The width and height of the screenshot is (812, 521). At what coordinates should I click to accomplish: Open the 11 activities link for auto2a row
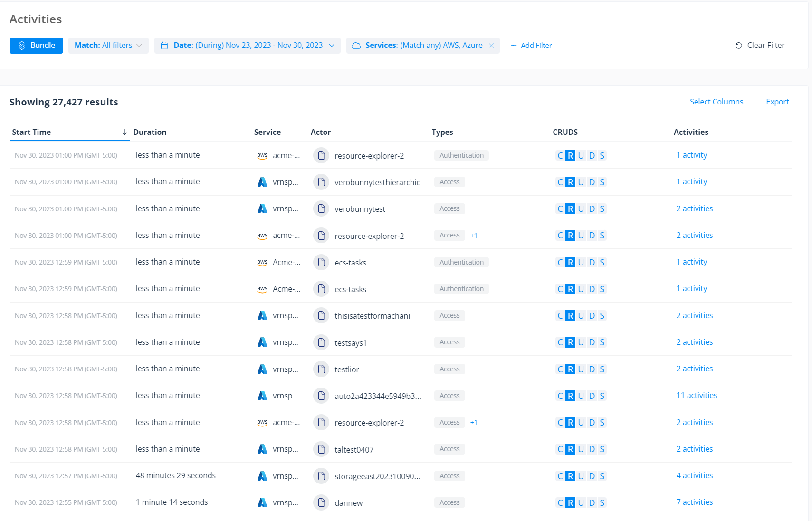tap(697, 395)
